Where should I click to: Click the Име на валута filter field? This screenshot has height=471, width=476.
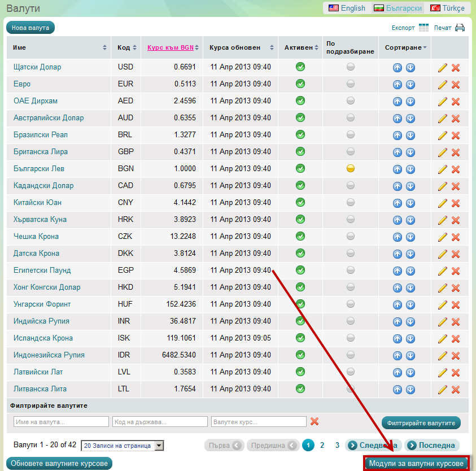(61, 422)
